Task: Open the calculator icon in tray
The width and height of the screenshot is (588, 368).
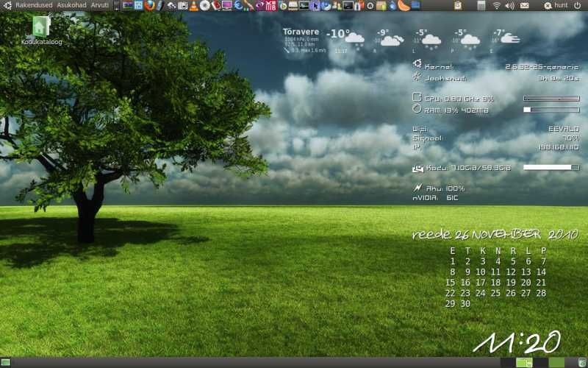Action: click(x=481, y=5)
